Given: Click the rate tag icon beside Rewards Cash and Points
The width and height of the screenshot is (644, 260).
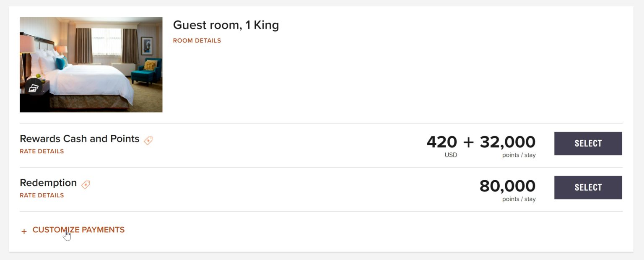Looking at the screenshot, I should 148,140.
